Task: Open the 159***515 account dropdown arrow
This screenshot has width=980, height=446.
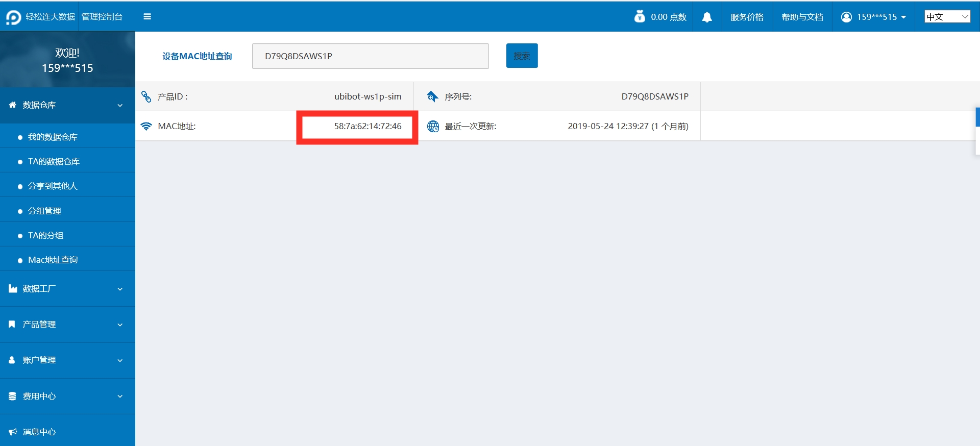Action: pos(904,17)
